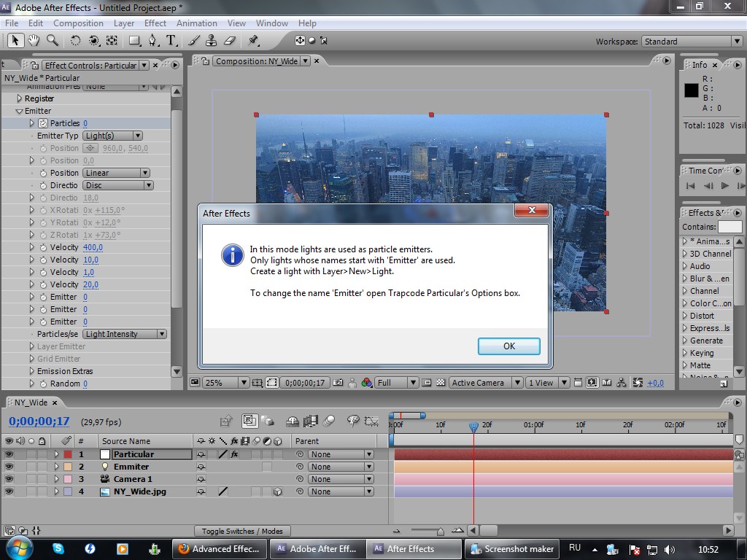The image size is (747, 560).
Task: Open the Active Camera view dropdown
Action: pos(486,382)
